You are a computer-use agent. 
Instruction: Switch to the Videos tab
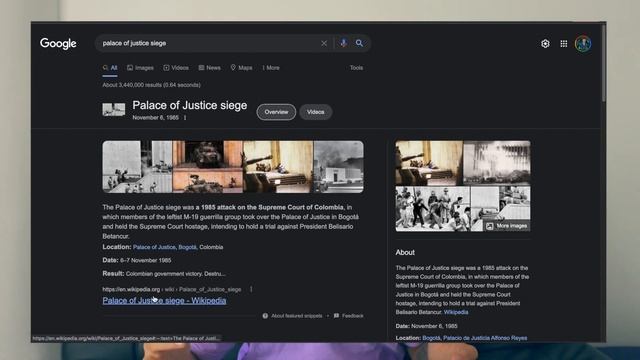point(176,68)
